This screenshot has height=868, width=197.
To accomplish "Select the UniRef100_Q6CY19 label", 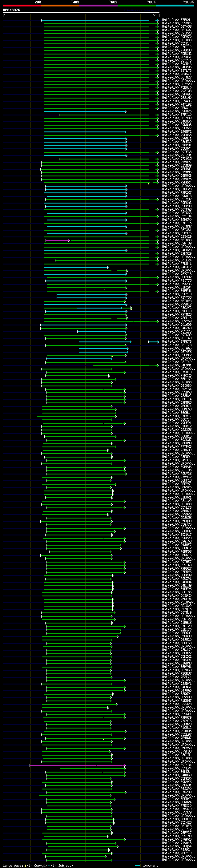I will [x=177, y=853].
